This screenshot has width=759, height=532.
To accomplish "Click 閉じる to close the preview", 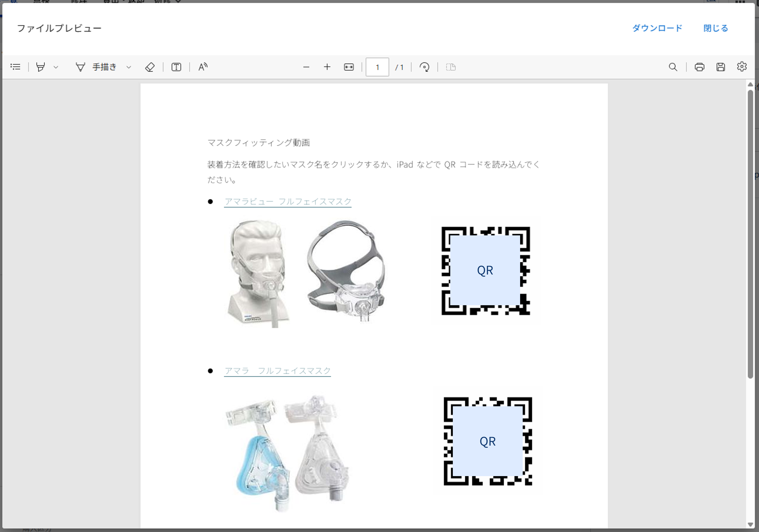I will pos(716,28).
